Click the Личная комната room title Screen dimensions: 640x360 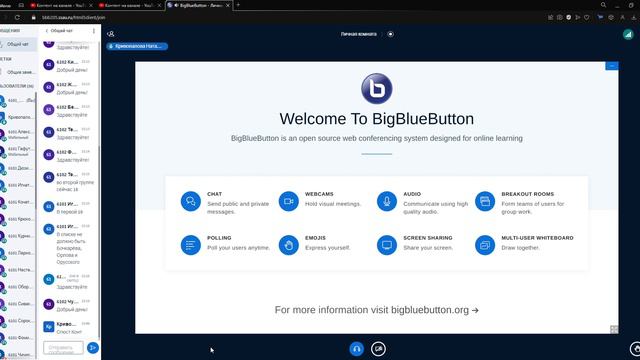359,34
